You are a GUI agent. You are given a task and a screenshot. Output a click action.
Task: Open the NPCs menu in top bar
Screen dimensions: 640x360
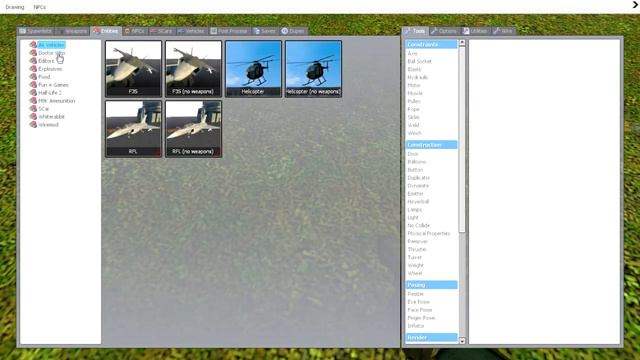tap(40, 7)
